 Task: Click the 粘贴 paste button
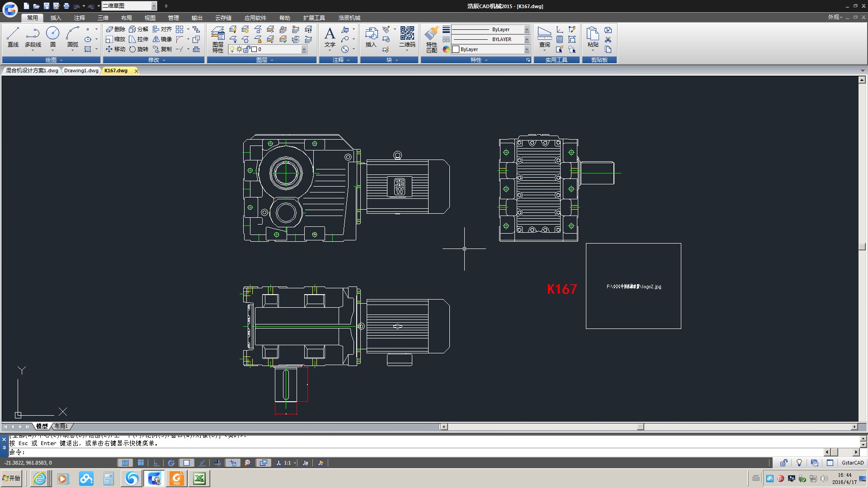[593, 37]
